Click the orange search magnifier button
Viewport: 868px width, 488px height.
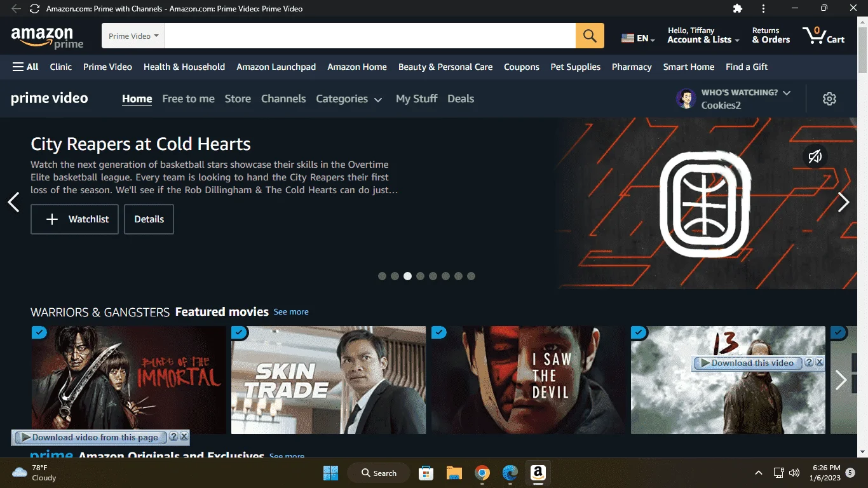[590, 36]
